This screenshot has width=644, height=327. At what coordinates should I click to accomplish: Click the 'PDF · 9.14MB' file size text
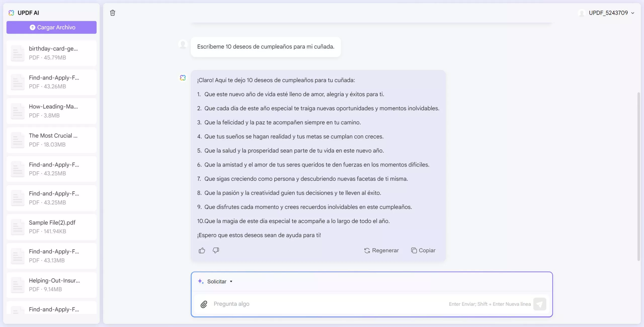point(45,290)
